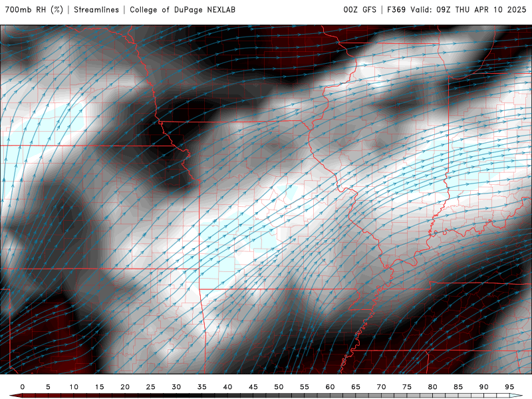Select the '10' color scale label
The height and width of the screenshot is (399, 532).
point(74,387)
